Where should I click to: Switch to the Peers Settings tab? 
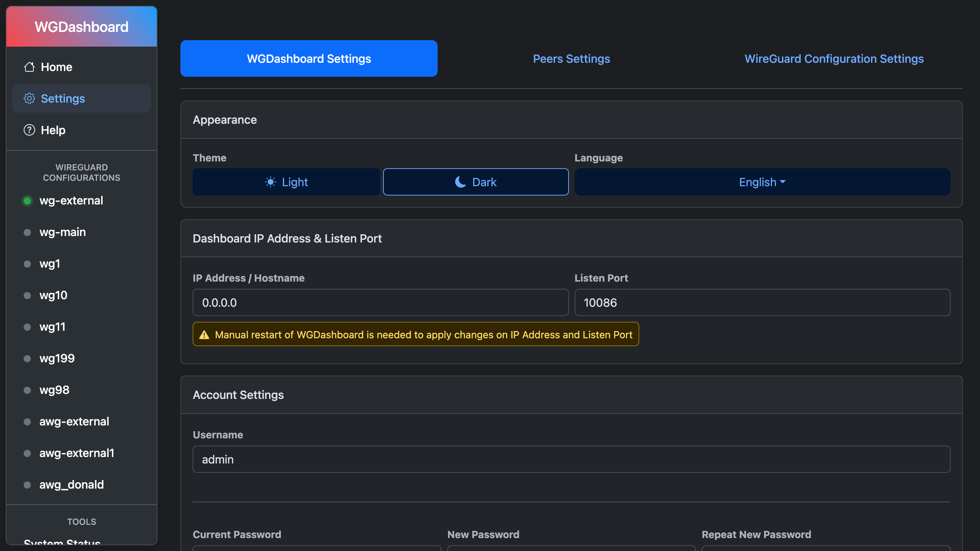pyautogui.click(x=571, y=58)
